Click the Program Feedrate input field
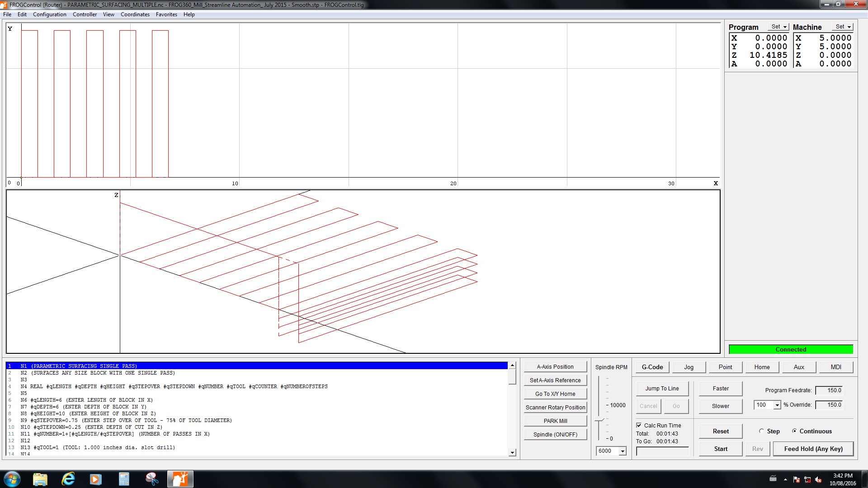The image size is (868, 488). pyautogui.click(x=830, y=390)
